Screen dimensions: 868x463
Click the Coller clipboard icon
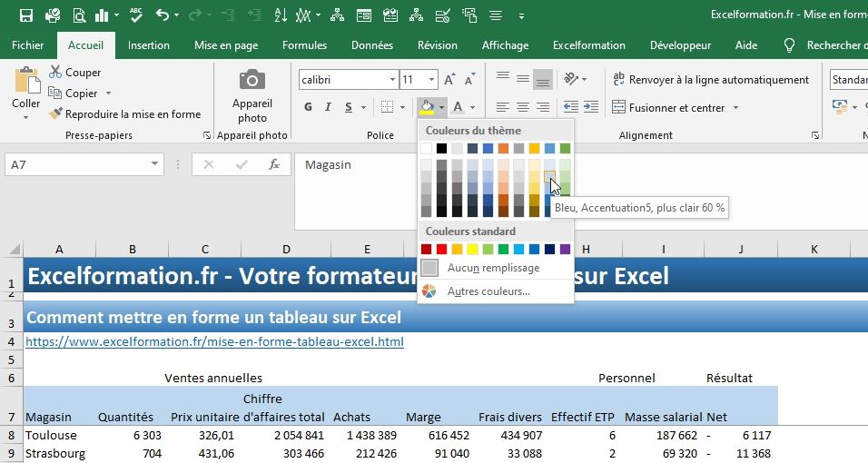coord(26,82)
